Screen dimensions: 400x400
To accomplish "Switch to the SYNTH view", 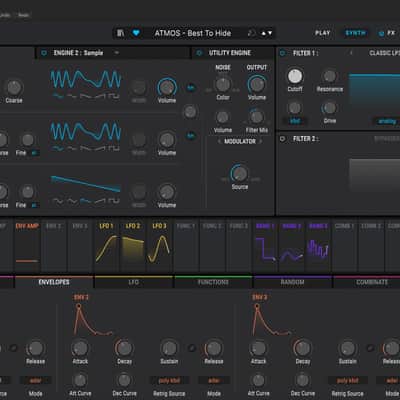I will click(x=355, y=33).
